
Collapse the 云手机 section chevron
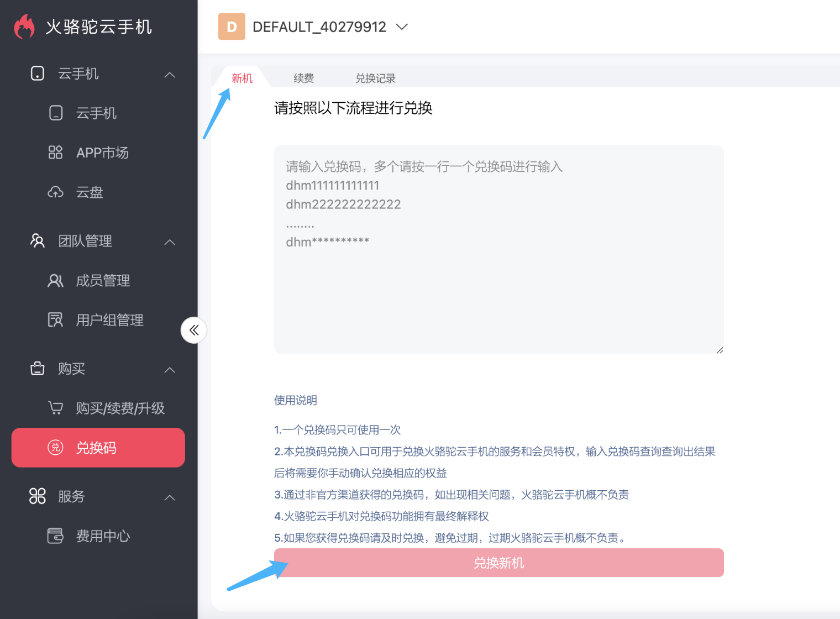pyautogui.click(x=170, y=75)
